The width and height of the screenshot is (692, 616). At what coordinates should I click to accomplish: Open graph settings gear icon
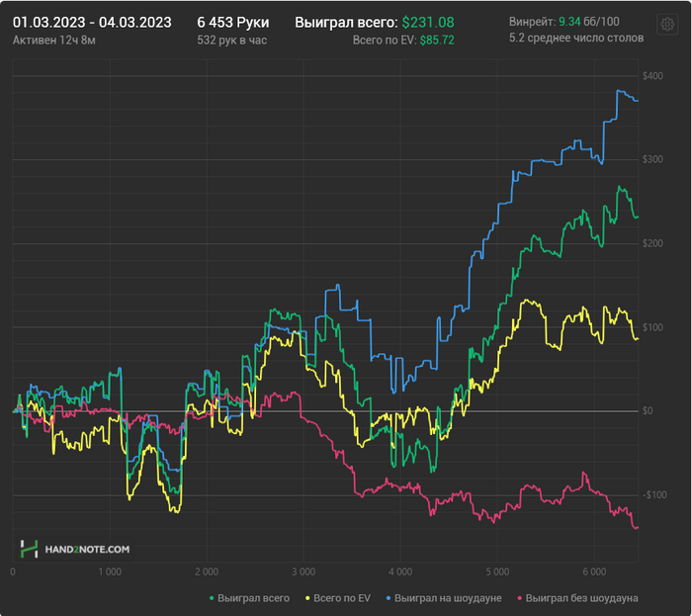(x=668, y=24)
